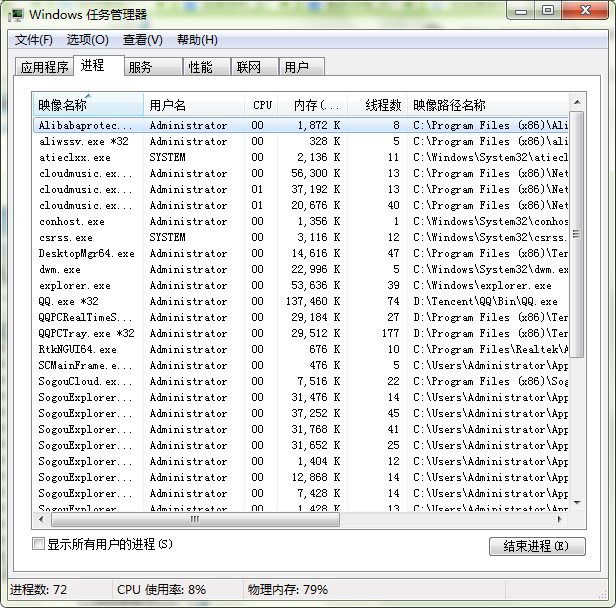
Task: Switch to the 联网 tab
Action: 248,67
